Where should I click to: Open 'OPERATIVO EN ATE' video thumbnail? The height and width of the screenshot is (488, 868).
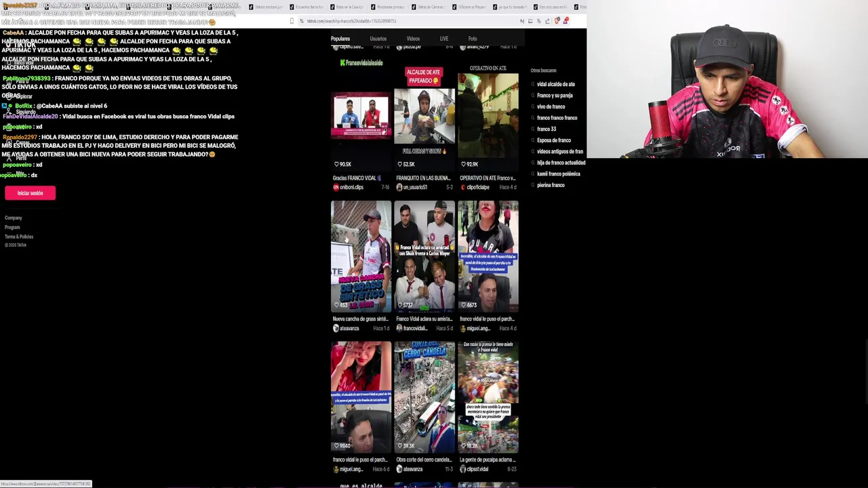coord(488,115)
